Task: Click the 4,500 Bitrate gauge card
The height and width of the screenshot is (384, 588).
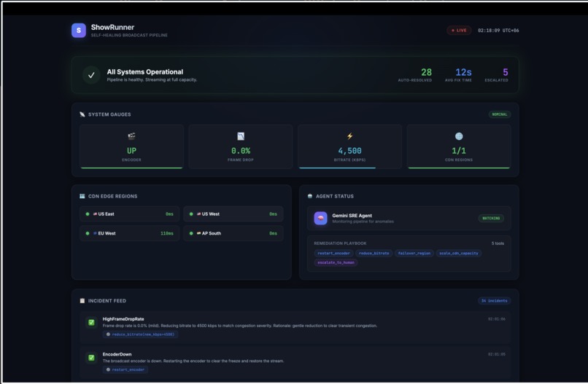Action: click(350, 146)
